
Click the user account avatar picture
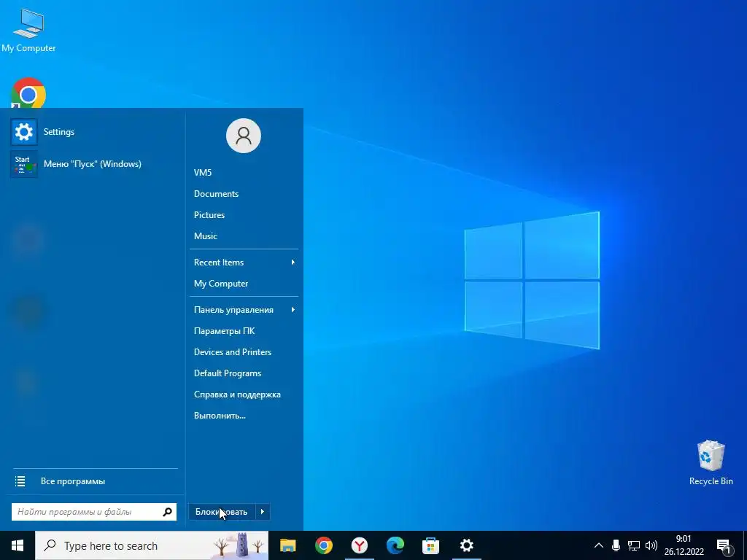click(x=244, y=136)
